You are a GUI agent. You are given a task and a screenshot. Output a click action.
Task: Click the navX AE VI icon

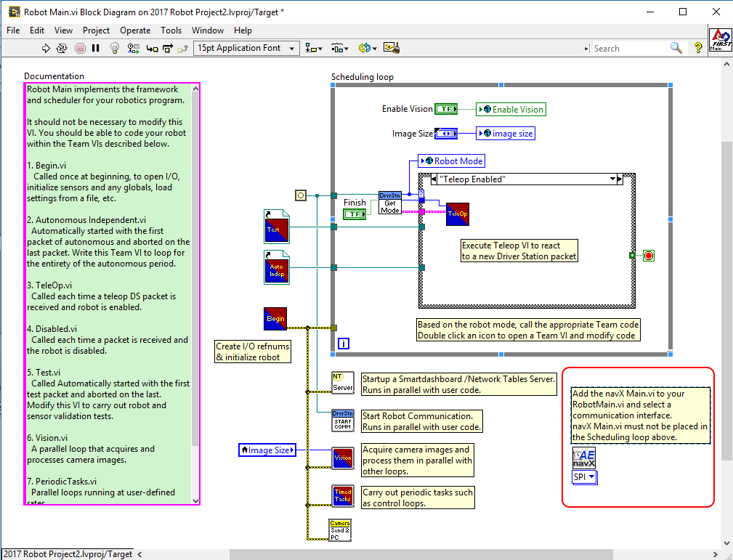point(584,458)
